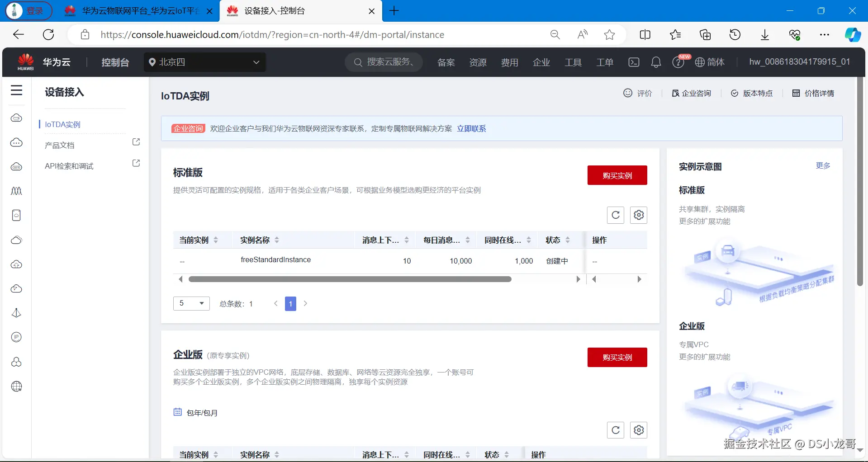Open column settings gear for standard table

coord(639,215)
